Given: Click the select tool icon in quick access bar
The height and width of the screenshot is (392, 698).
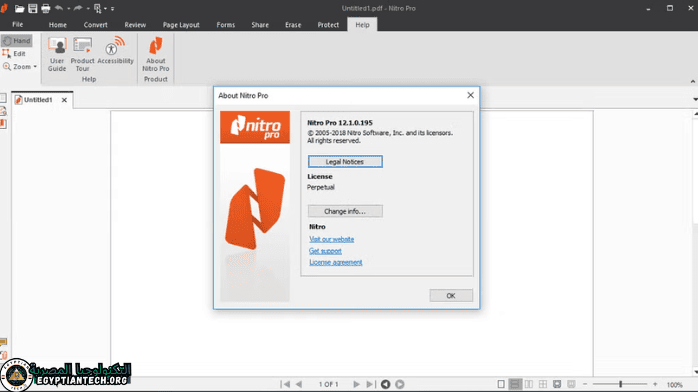Looking at the screenshot, I should point(97,8).
